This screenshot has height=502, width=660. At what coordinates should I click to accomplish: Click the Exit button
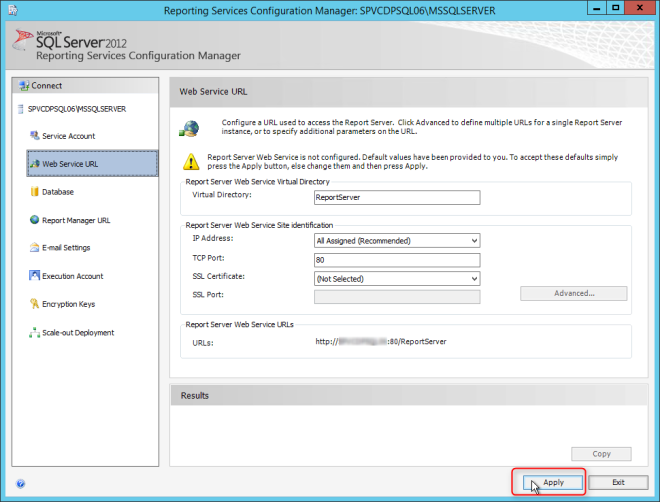[x=618, y=483]
